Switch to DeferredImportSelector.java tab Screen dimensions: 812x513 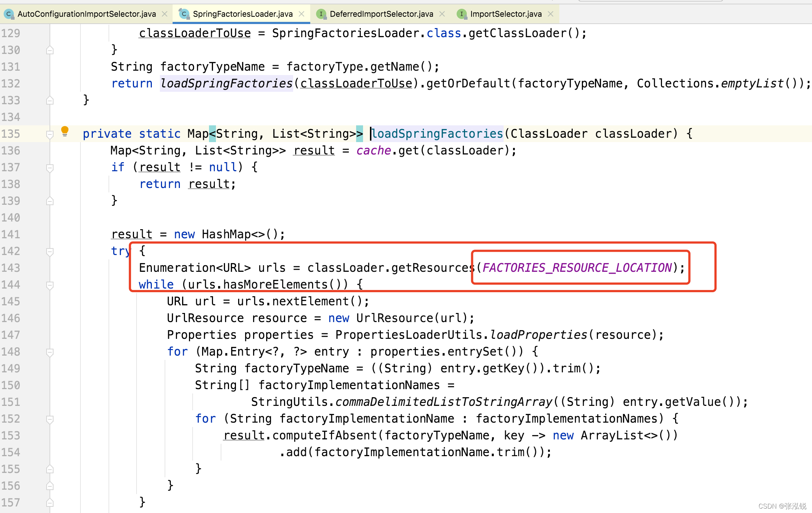pos(381,14)
